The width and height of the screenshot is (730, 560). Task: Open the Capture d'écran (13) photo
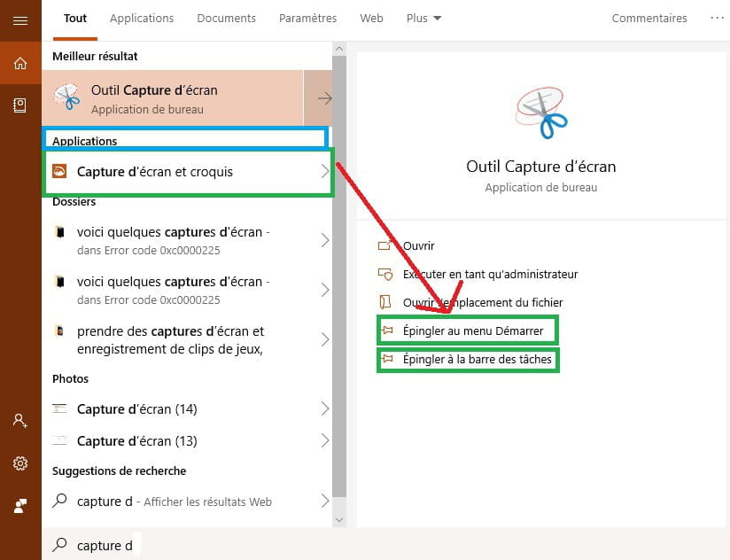pyautogui.click(x=187, y=440)
